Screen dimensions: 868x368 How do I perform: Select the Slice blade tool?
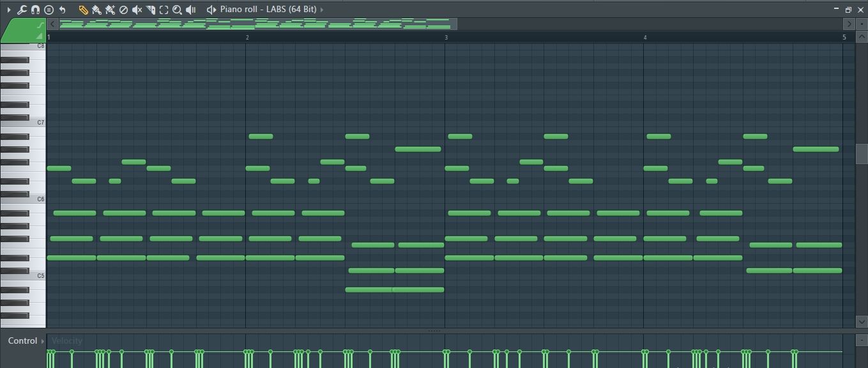151,10
